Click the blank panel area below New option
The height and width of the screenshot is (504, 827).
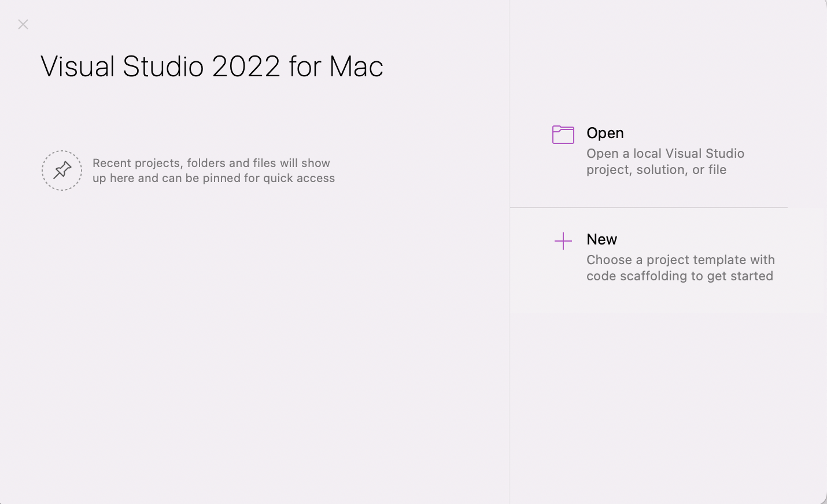coord(667,405)
